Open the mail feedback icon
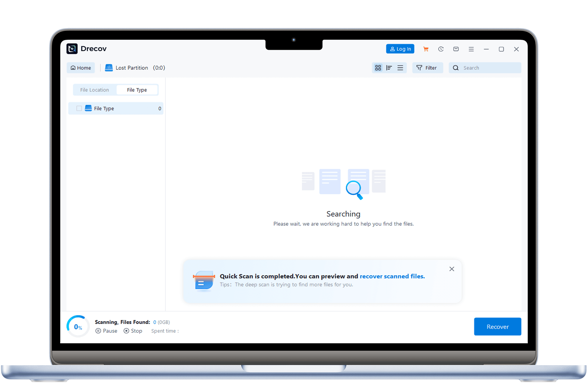Viewport: 588px width, 383px height. point(456,49)
